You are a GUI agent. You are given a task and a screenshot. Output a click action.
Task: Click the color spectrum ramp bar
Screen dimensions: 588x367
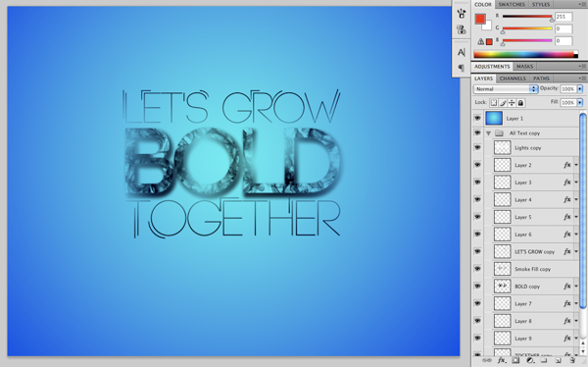click(525, 55)
